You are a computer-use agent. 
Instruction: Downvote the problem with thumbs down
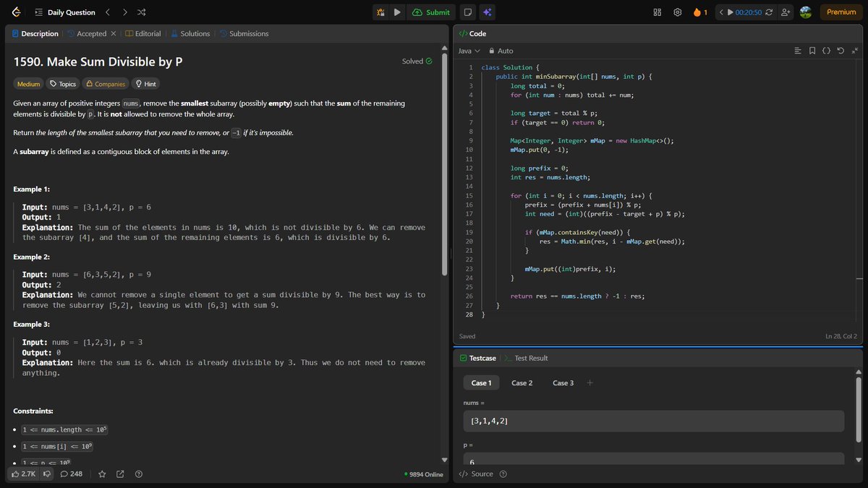[x=46, y=474]
